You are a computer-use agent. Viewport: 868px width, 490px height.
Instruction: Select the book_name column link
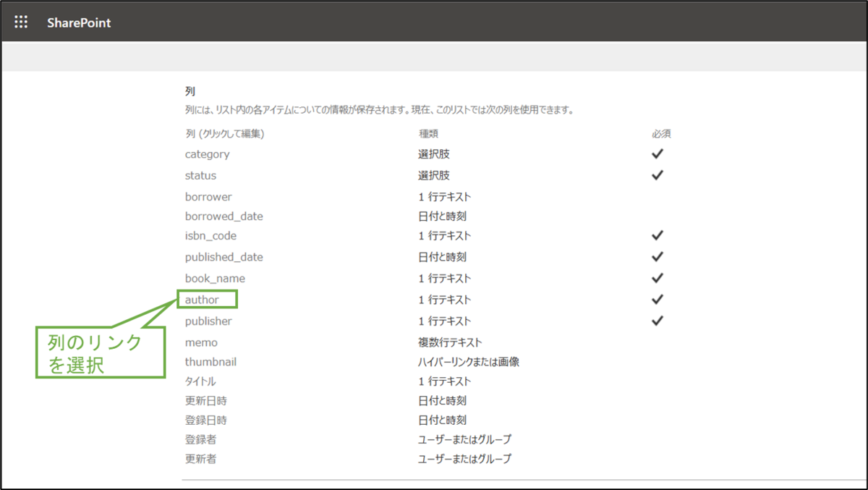pyautogui.click(x=215, y=278)
